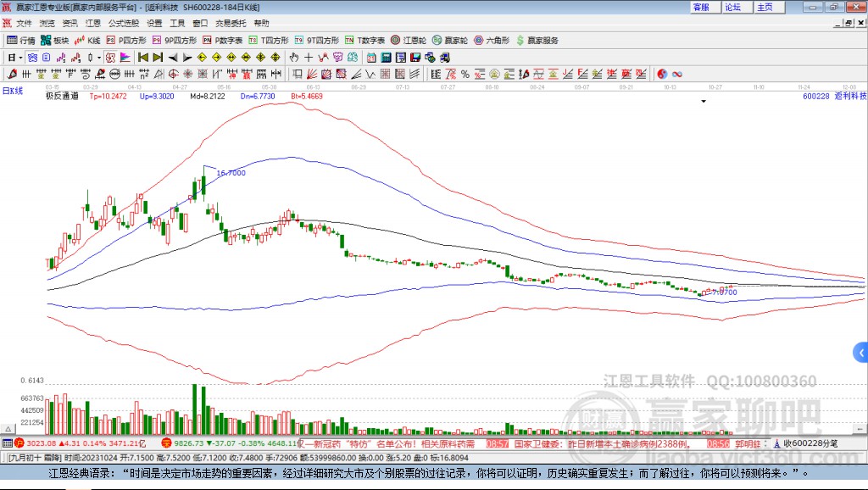
Task: Select the red crosshair circle tool
Action: pyautogui.click(x=173, y=75)
